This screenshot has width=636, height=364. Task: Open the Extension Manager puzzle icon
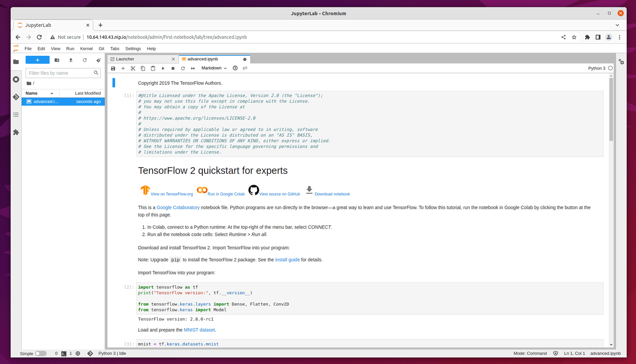[x=16, y=132]
